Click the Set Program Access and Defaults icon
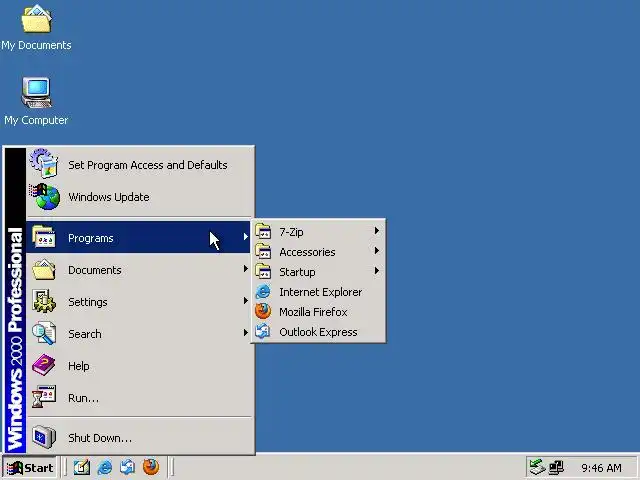Screen dimensions: 640x480 [x=44, y=164]
